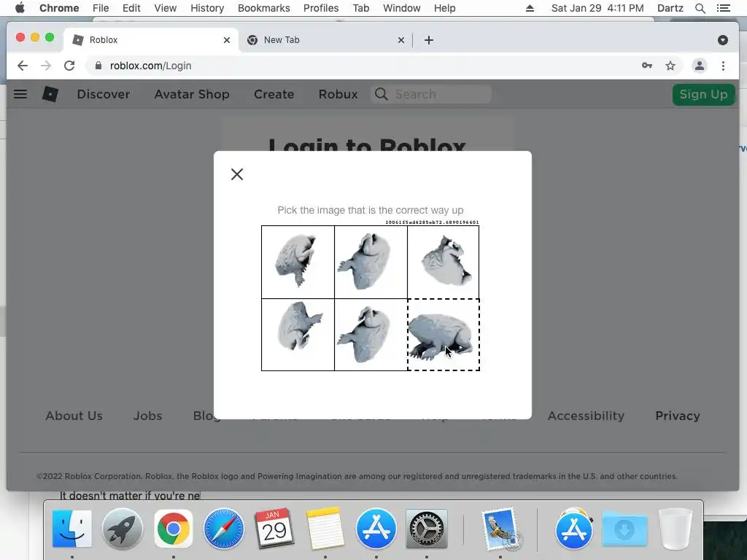Open the Downloads folder in the dock
Viewport: 747px width, 560px height.
(x=624, y=529)
